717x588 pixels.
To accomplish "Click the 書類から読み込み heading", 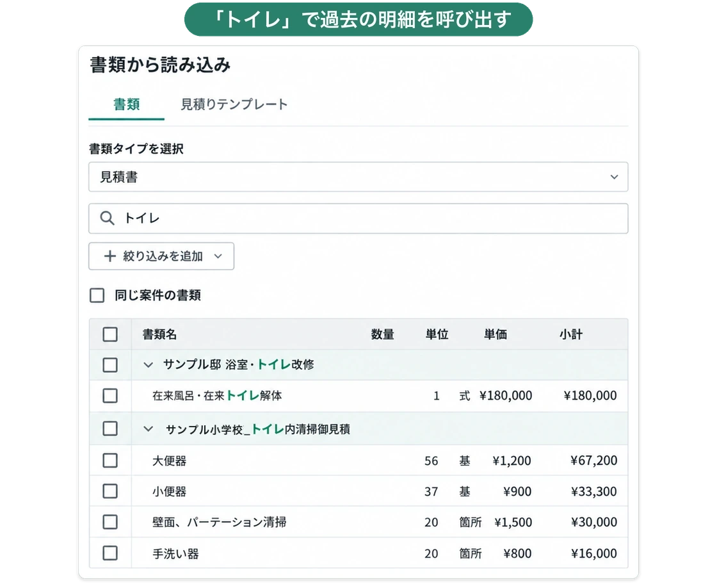I will 160,65.
